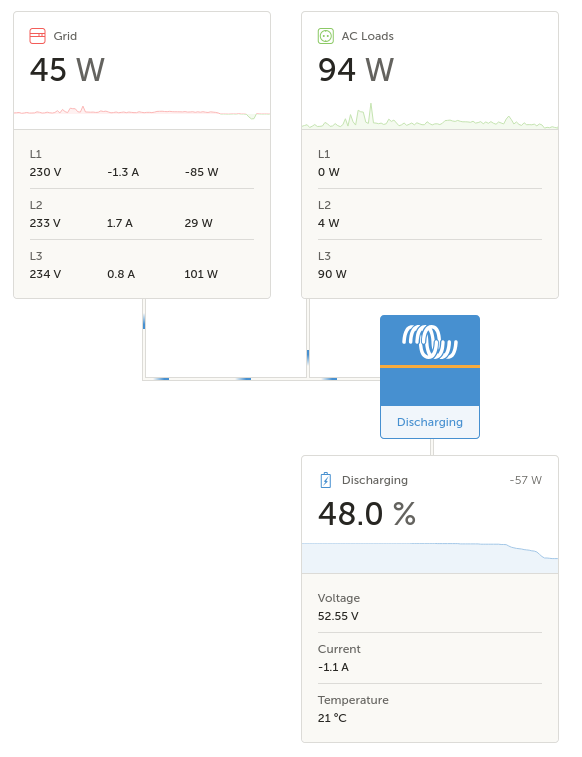582x757 pixels.
Task: Click the green AC Loads power graph
Action: pos(430,116)
